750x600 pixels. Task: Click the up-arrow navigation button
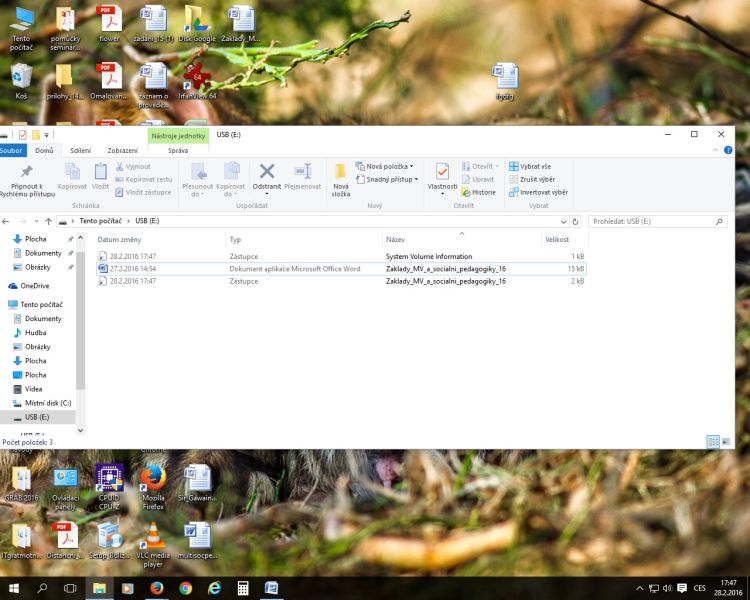49,221
